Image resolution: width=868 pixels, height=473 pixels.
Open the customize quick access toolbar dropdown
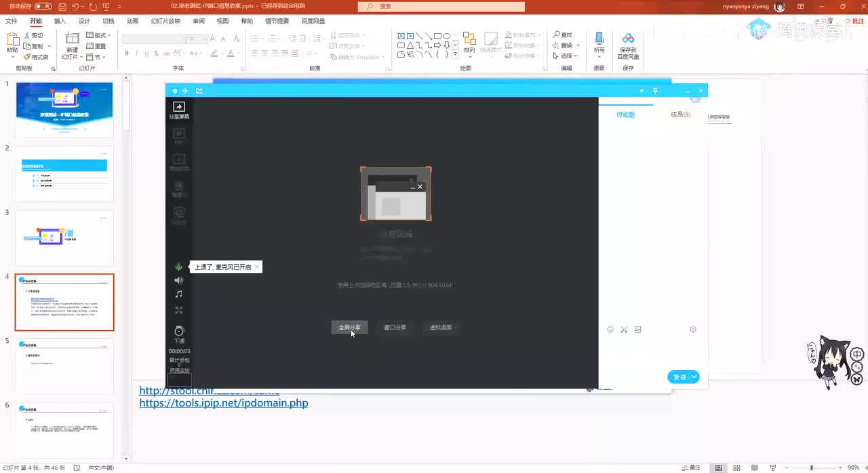(x=119, y=6)
